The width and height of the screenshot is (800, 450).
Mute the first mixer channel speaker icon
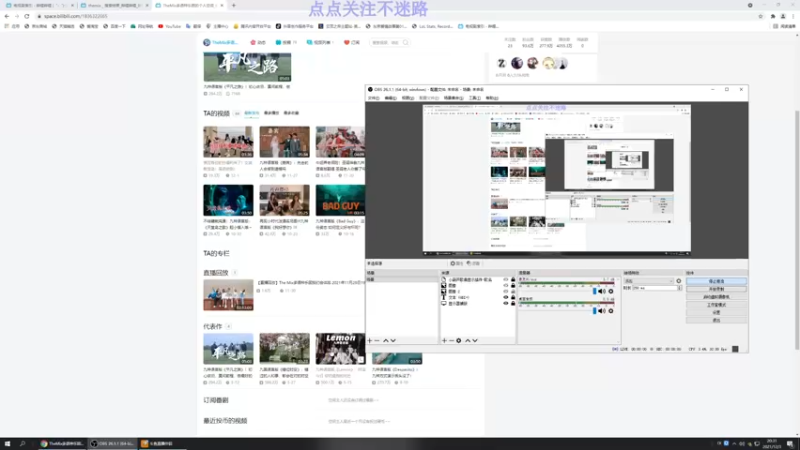point(602,291)
